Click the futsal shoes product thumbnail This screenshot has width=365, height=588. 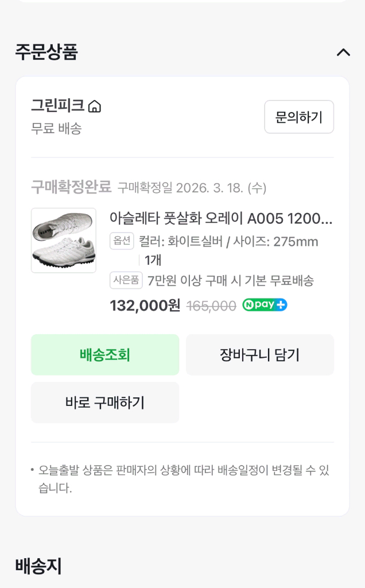coord(63,240)
